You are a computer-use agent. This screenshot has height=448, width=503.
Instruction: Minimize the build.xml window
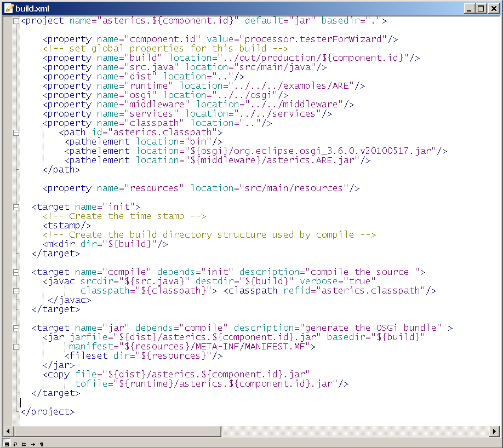[470, 8]
